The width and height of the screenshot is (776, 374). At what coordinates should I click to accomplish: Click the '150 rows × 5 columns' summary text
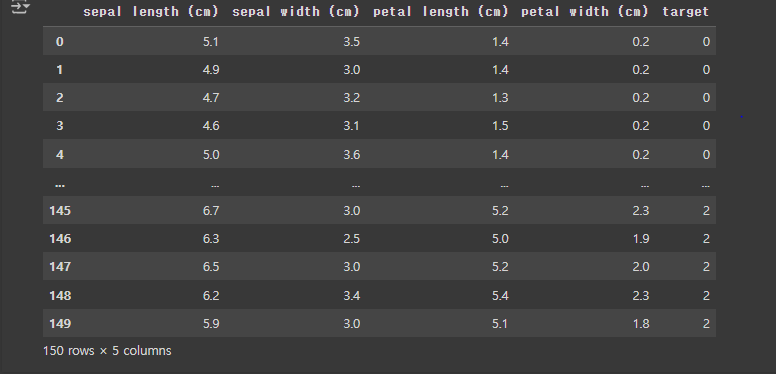click(107, 351)
